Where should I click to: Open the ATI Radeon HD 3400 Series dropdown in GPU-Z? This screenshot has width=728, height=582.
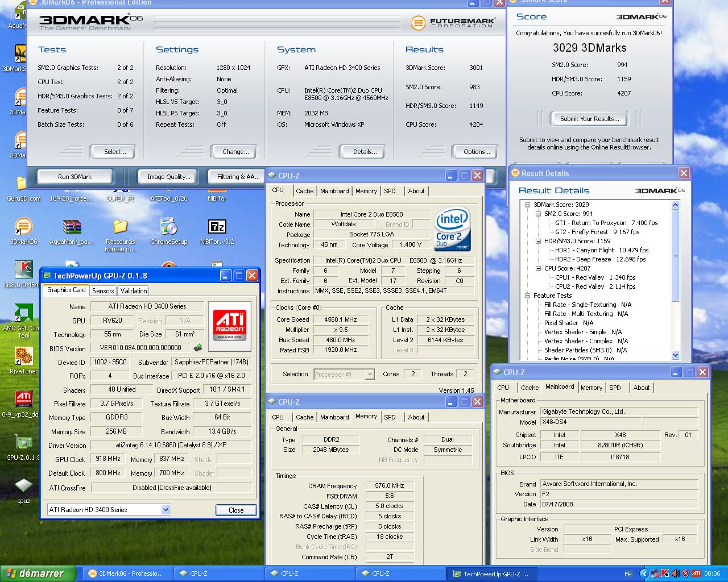click(166, 510)
